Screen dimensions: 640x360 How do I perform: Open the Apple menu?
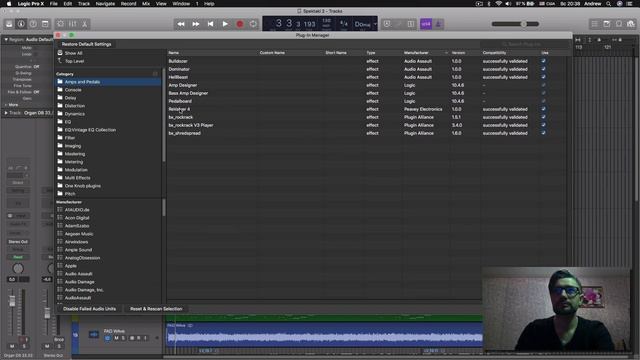point(9,4)
